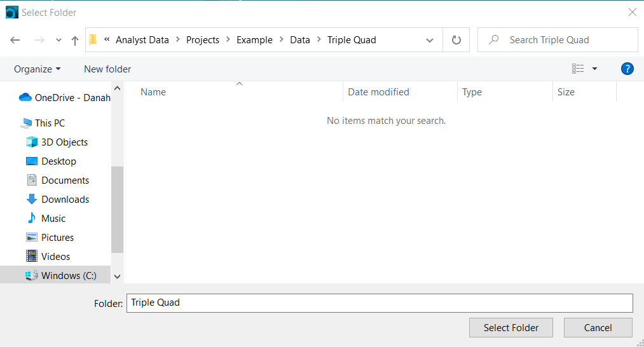This screenshot has width=644, height=347.
Task: Confirm with Select Folder button
Action: [511, 328]
